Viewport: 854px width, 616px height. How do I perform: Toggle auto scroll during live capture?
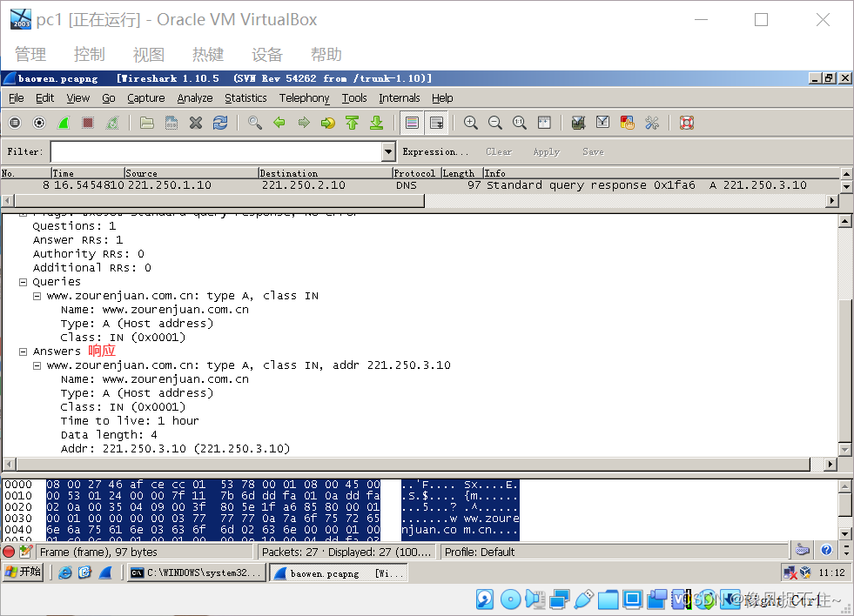pos(437,123)
